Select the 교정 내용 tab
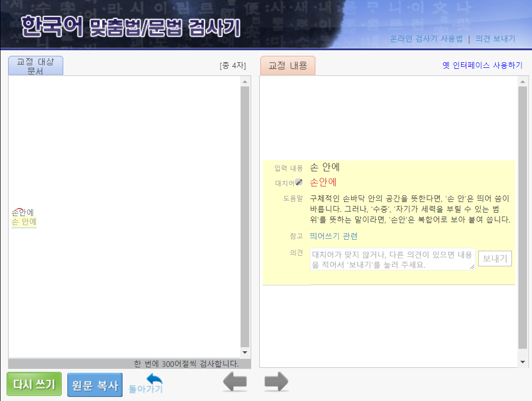The width and height of the screenshot is (532, 401). 287,65
